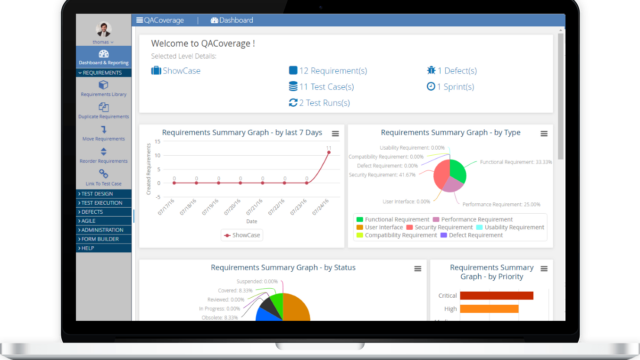This screenshot has width=640, height=360.
Task: Open the 11 Test Case(s) link
Action: point(327,87)
